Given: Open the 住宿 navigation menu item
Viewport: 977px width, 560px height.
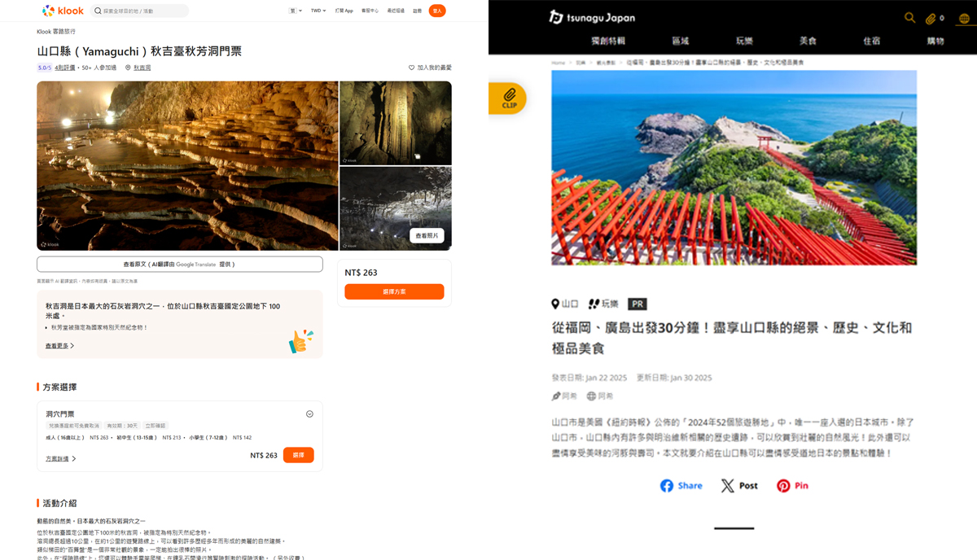Looking at the screenshot, I should coord(871,41).
